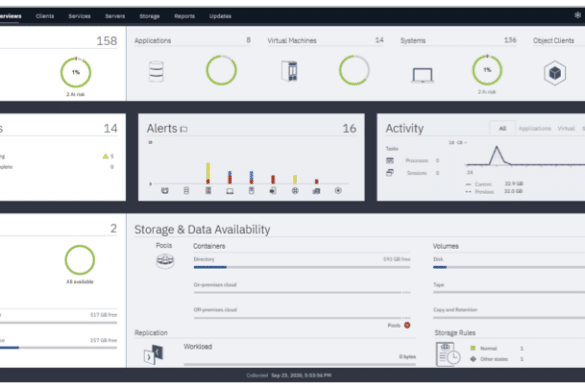Viewport: 585px width, 390px height.
Task: Click the Current legend entry in Activity
Action: tap(494, 184)
